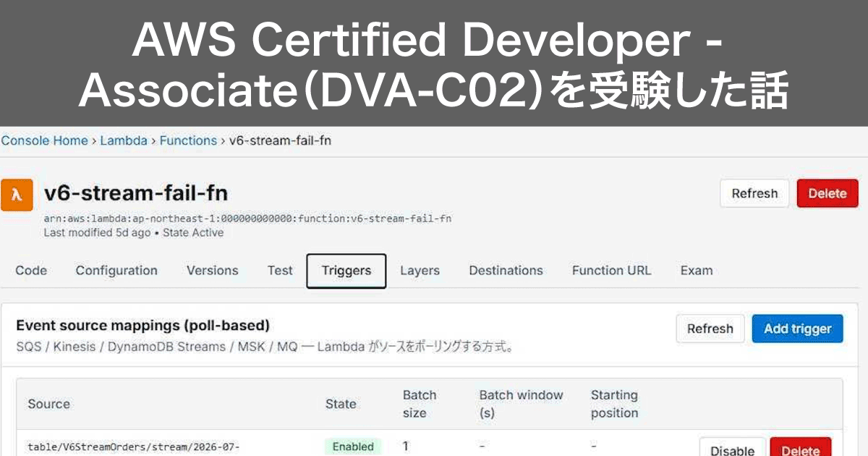Switch to the Code tab
Viewport: 868px width, 456px height.
[31, 271]
